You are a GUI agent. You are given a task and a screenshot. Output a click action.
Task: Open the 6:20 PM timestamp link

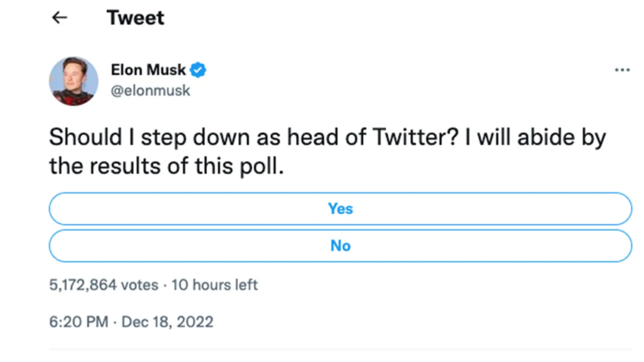point(78,322)
